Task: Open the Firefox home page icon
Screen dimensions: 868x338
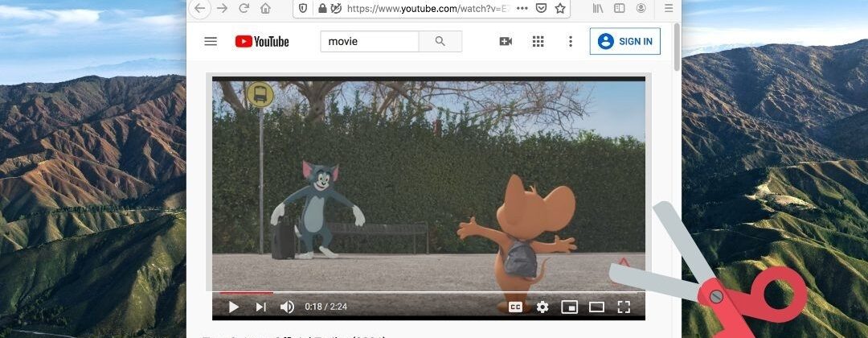Action: click(266, 8)
